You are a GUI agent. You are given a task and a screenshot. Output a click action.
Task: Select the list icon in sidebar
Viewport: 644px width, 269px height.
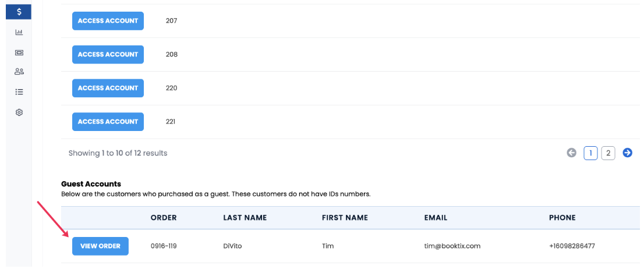pos(19,92)
